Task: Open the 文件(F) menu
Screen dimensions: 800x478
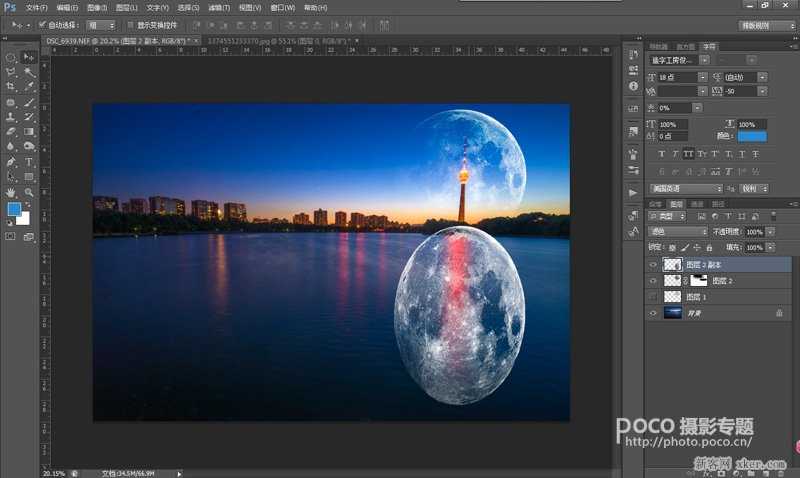Action: (36, 8)
